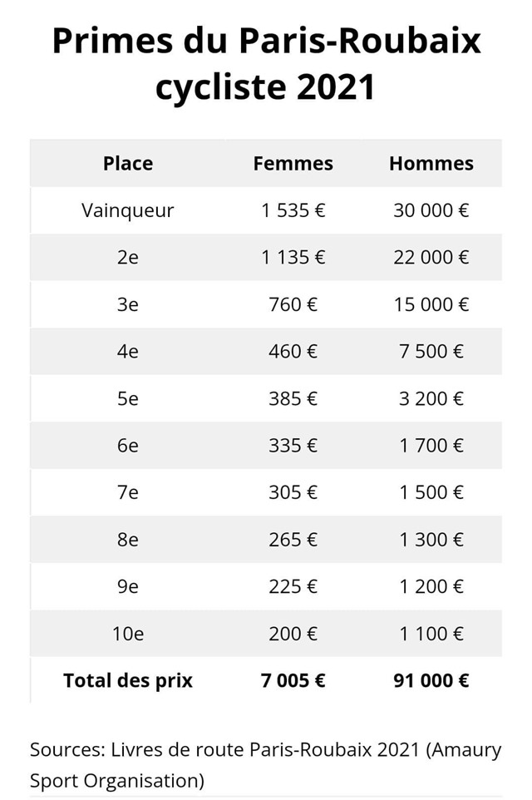
Task: Select the '4e' place cell
Action: coord(128,352)
